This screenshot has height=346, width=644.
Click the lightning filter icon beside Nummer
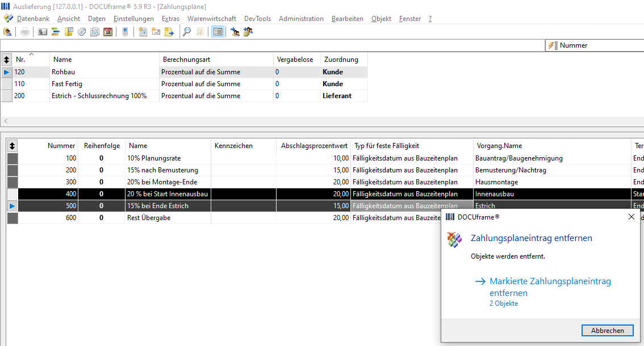click(x=553, y=45)
